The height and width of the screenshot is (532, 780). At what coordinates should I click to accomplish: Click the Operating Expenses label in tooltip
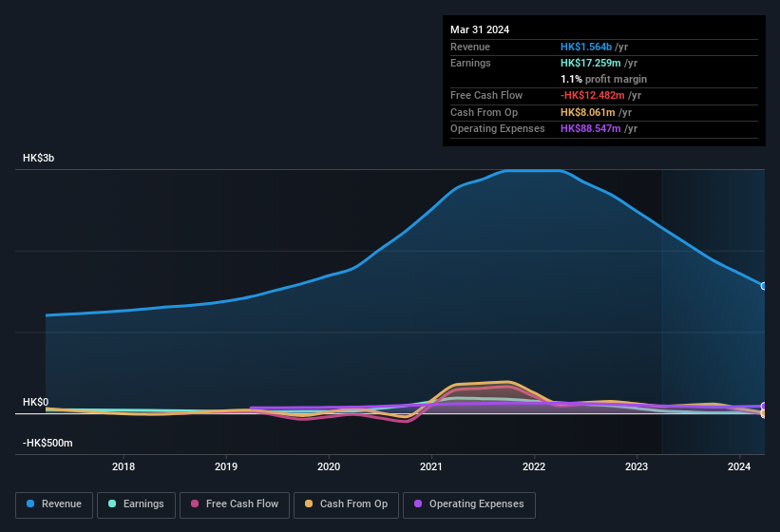[498, 128]
